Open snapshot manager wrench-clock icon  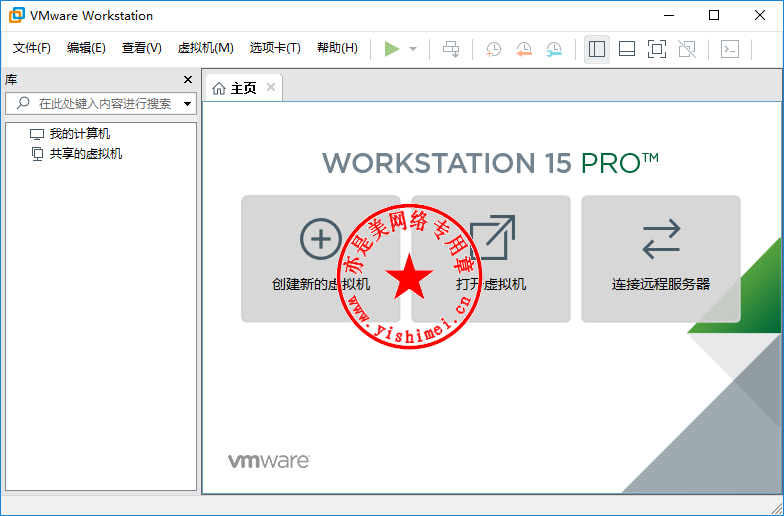[554, 49]
